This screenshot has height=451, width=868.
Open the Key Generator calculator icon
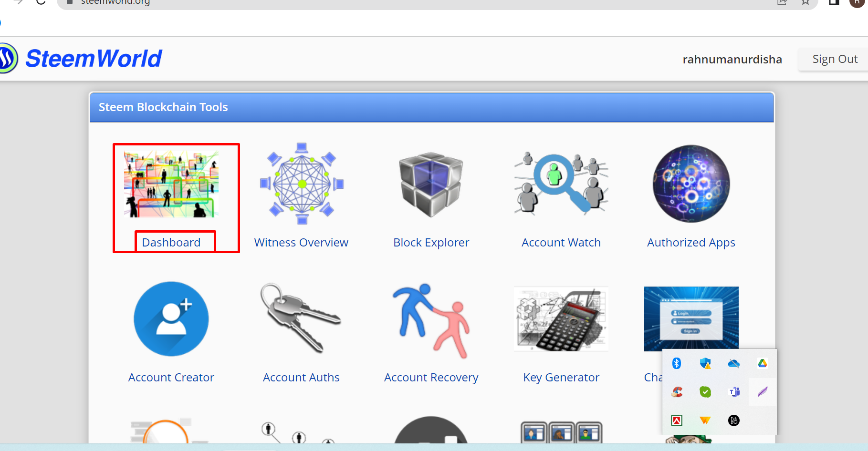click(x=561, y=318)
